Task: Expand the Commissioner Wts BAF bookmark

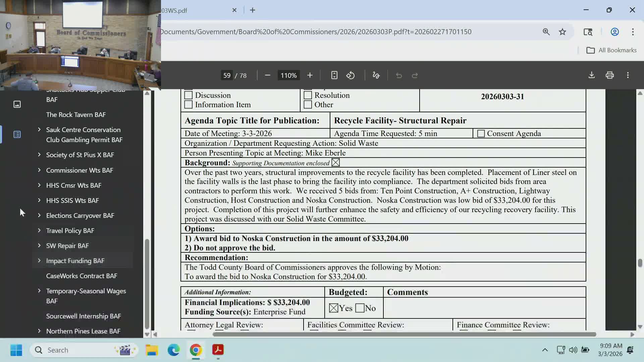Action: pos(39,170)
